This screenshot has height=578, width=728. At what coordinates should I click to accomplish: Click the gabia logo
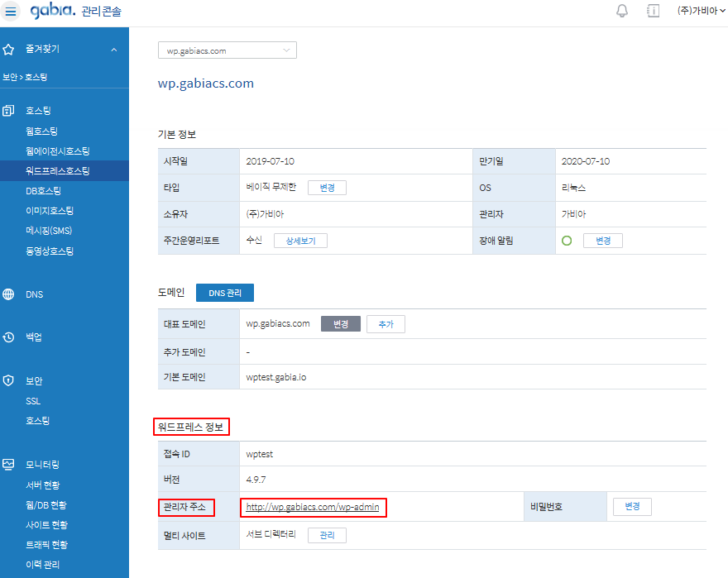[x=52, y=10]
